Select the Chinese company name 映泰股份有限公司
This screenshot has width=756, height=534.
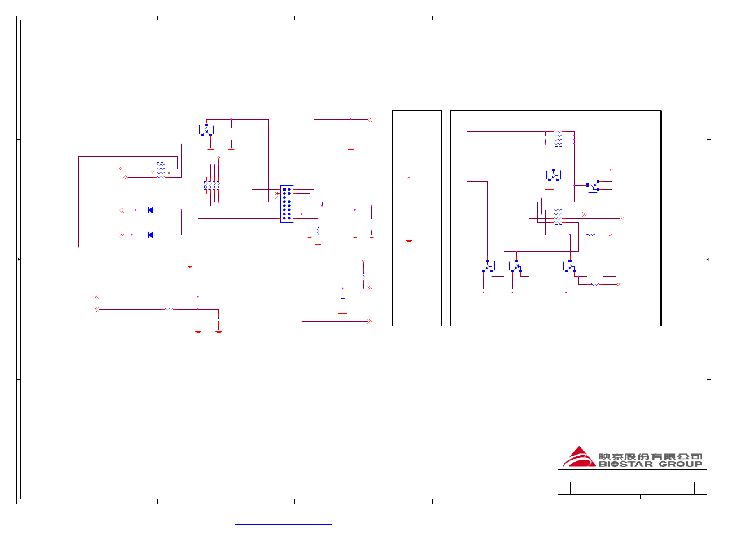(650, 456)
